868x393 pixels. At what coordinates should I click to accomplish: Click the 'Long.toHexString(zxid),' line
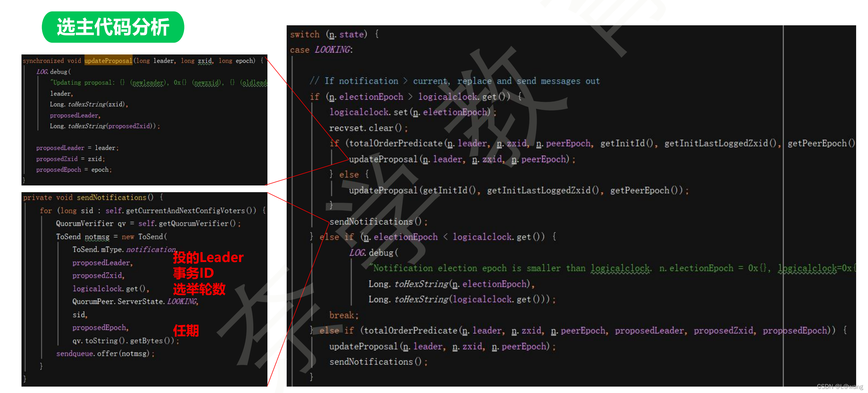click(x=89, y=104)
